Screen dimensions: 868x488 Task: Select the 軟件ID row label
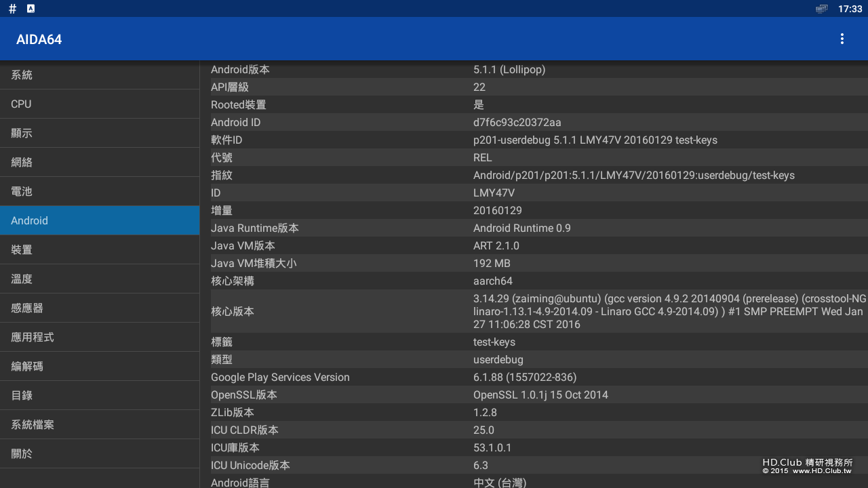(x=226, y=140)
